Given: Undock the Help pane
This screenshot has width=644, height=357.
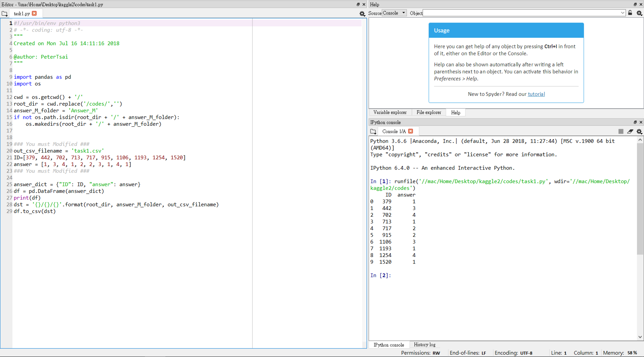Looking at the screenshot, I should [x=635, y=4].
